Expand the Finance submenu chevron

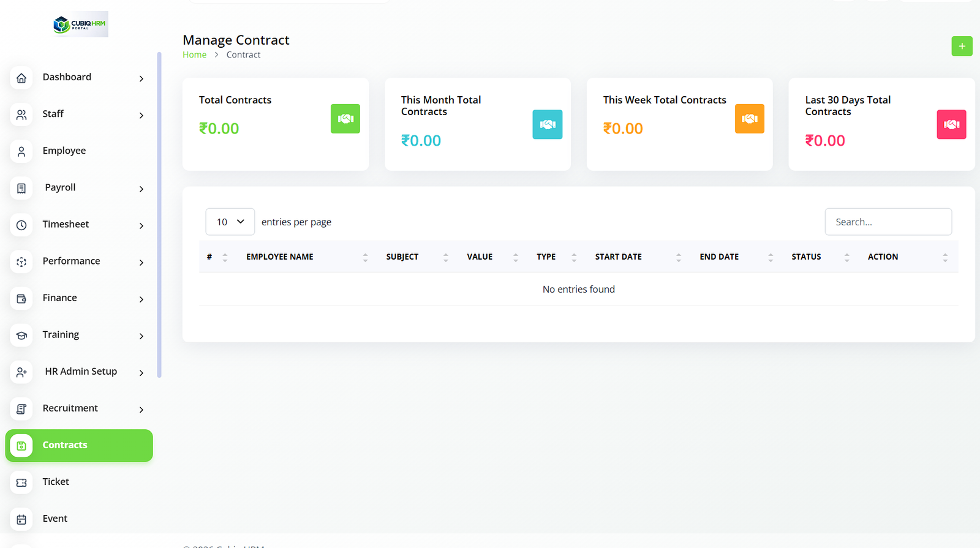[141, 299]
